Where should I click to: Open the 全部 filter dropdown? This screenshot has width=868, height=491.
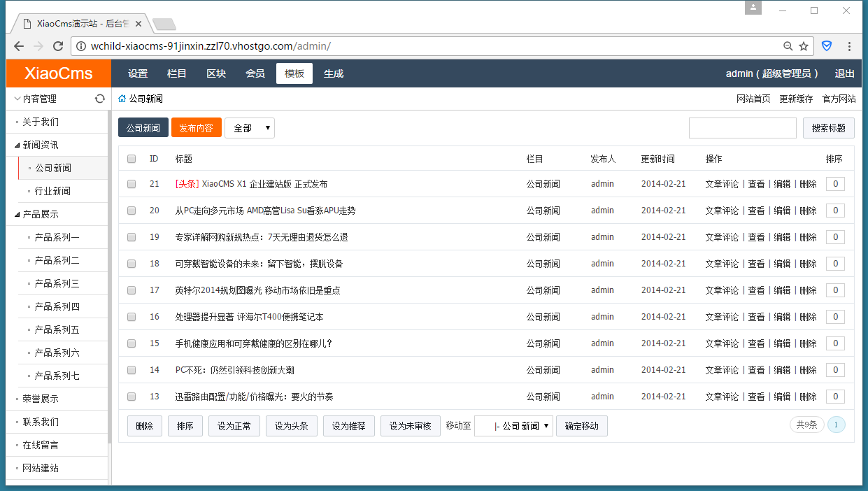pyautogui.click(x=250, y=128)
